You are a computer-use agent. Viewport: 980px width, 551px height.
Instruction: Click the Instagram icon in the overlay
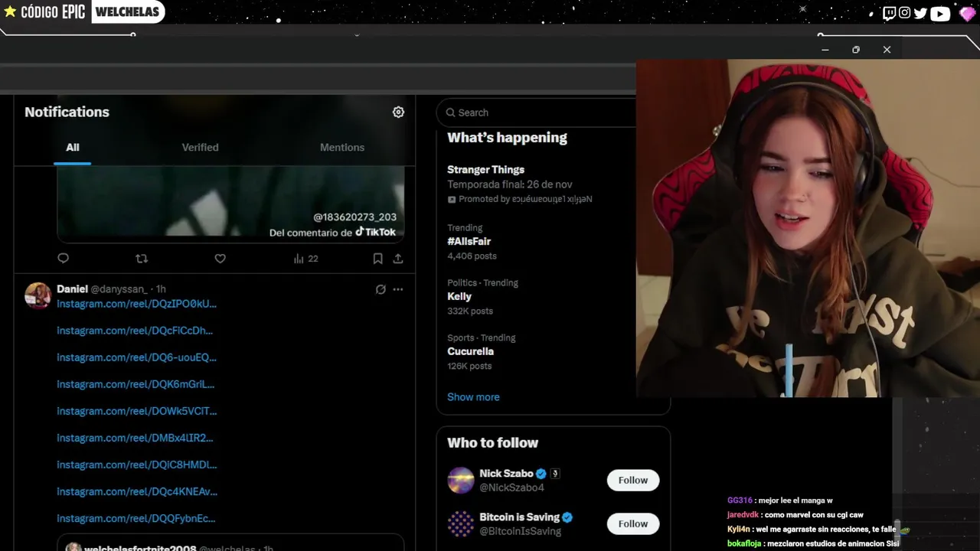tap(905, 13)
